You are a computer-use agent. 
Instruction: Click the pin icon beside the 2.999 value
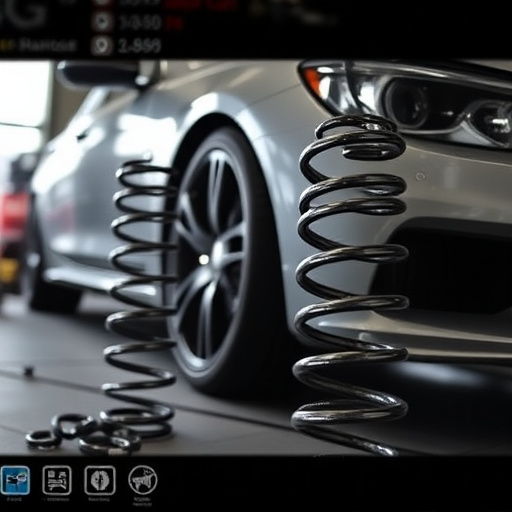coord(102,46)
